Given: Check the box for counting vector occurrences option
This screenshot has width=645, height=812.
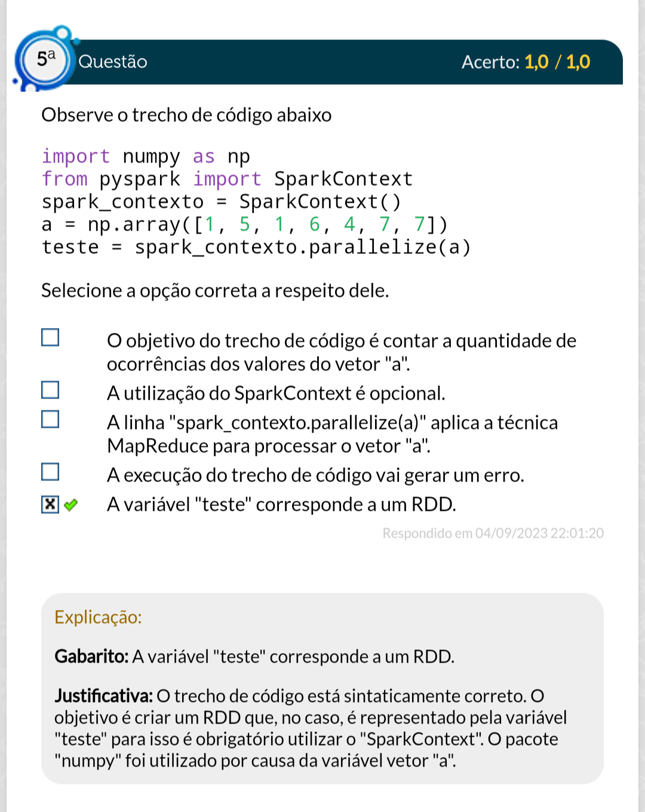Looking at the screenshot, I should tap(50, 338).
